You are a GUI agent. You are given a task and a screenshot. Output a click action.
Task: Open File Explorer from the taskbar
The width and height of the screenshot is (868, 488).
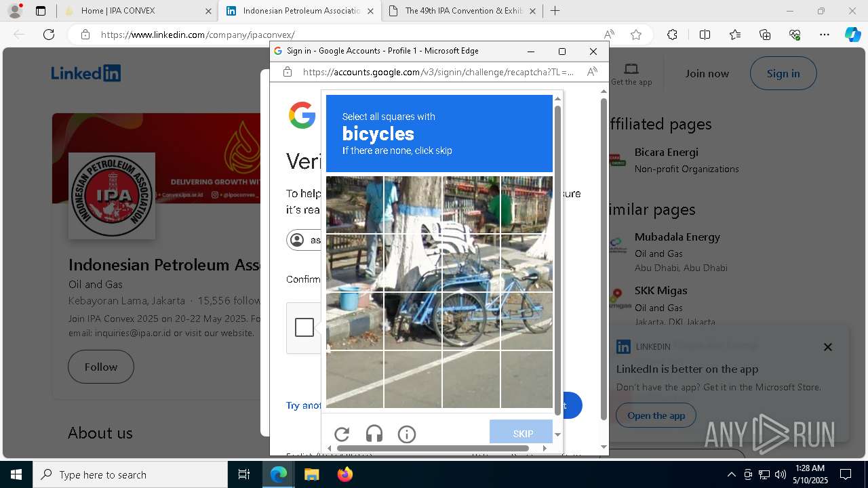[311, 474]
